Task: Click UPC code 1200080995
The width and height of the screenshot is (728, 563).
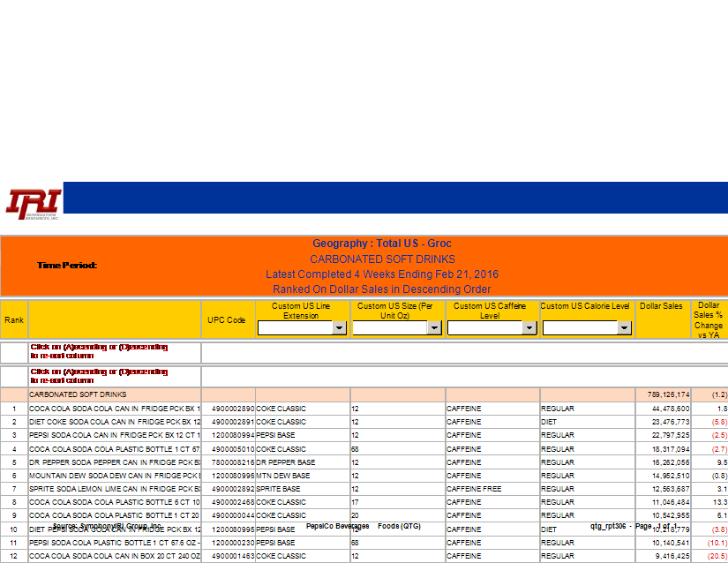Action: click(233, 529)
